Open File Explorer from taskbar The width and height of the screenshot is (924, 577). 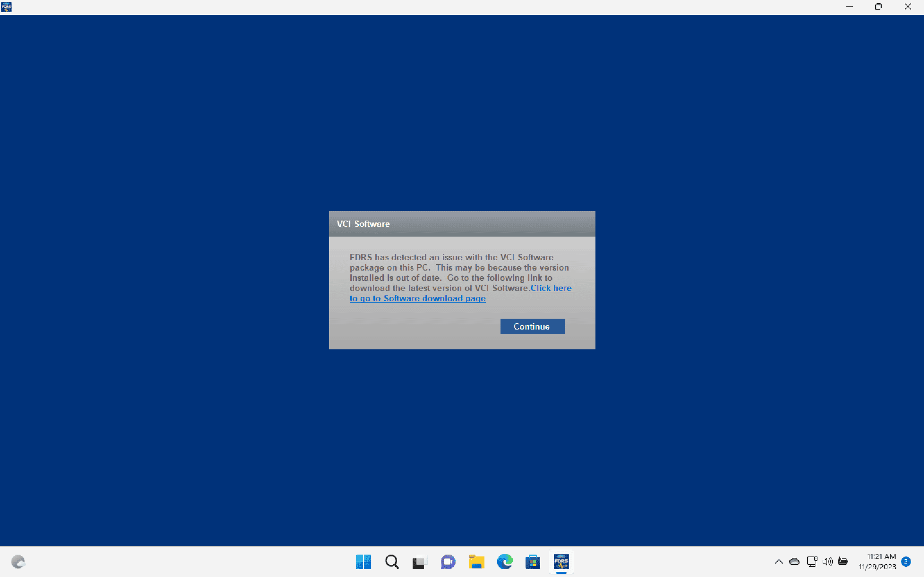[476, 562]
